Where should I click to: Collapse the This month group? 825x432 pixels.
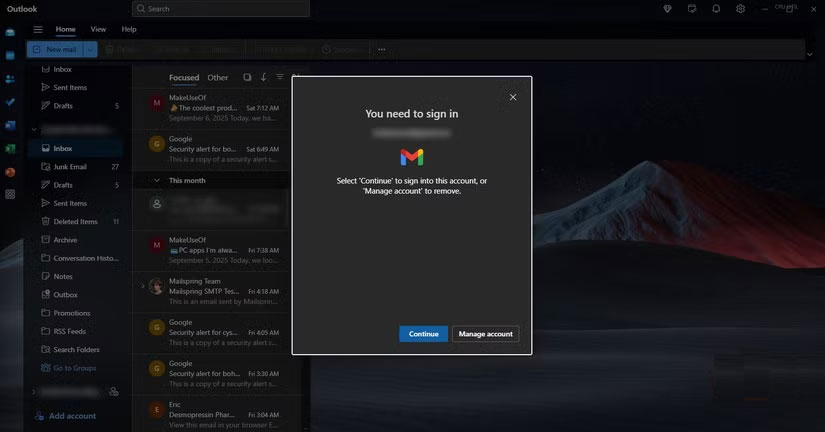point(155,180)
